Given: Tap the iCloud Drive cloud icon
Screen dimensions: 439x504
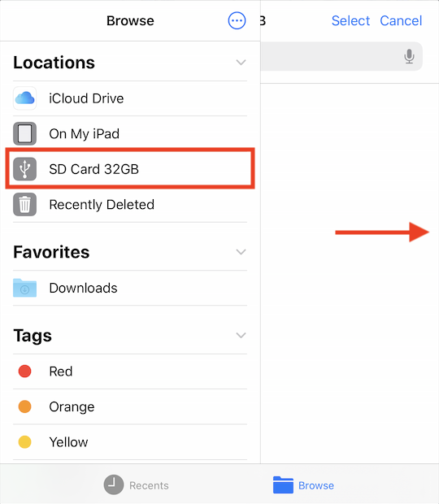Looking at the screenshot, I should pos(24,98).
